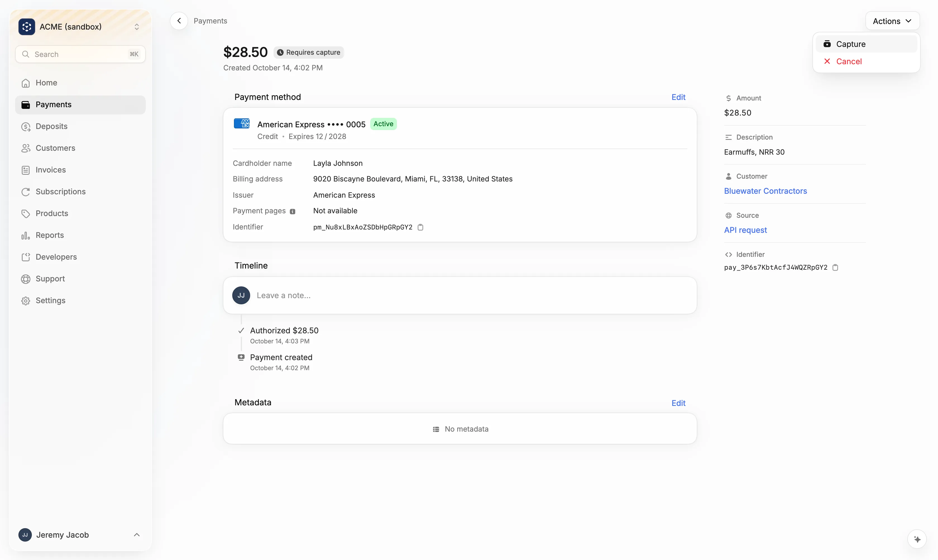
Task: Click the Home icon in the sidebar
Action: pos(26,83)
